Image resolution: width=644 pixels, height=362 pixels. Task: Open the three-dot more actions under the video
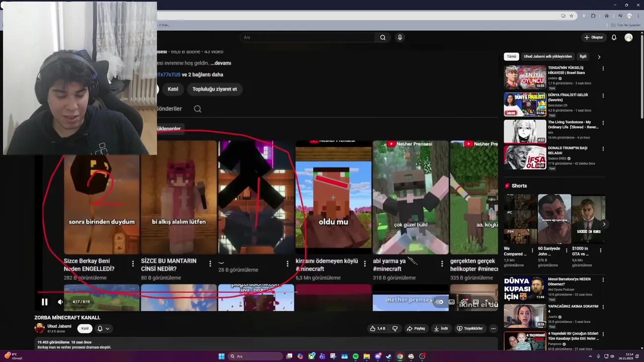(x=493, y=328)
